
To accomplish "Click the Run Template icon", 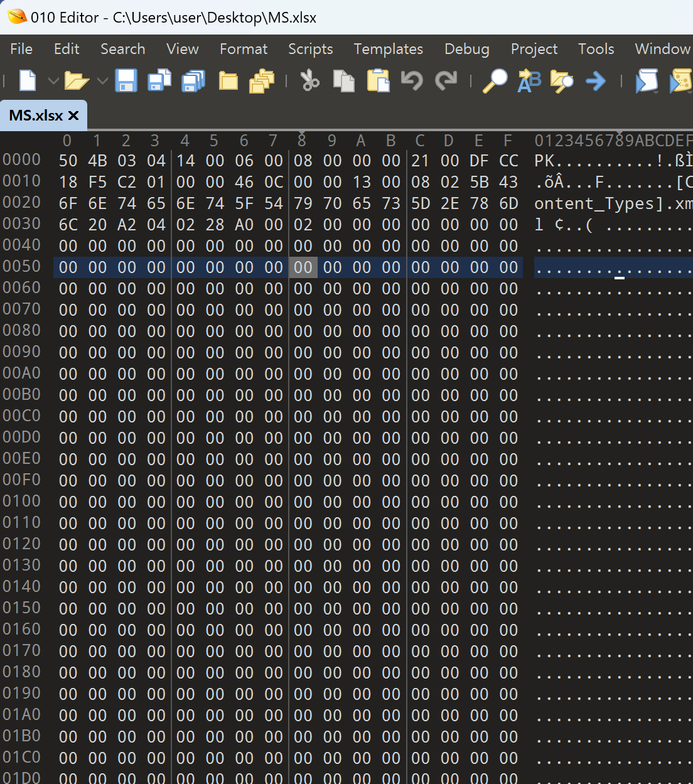I will tap(681, 81).
